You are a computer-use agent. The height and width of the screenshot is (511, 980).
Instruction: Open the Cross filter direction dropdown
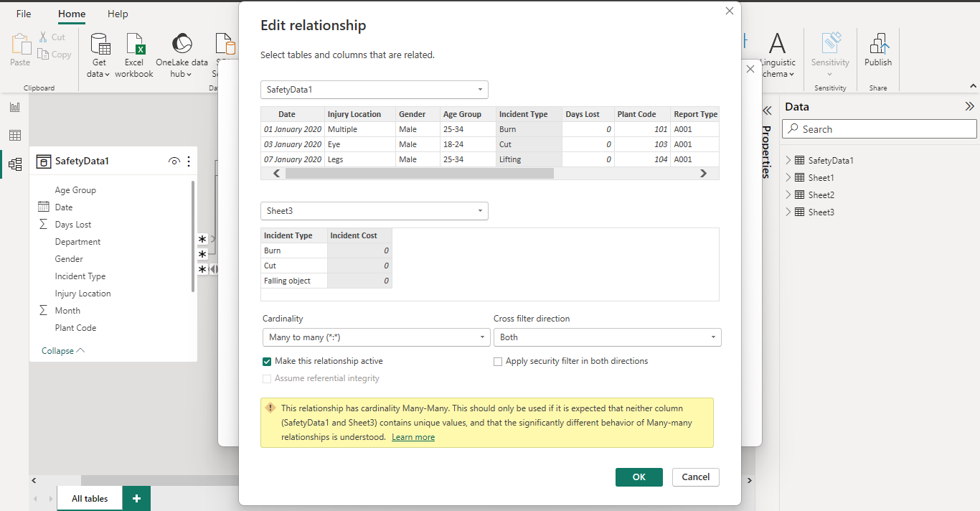pyautogui.click(x=607, y=337)
